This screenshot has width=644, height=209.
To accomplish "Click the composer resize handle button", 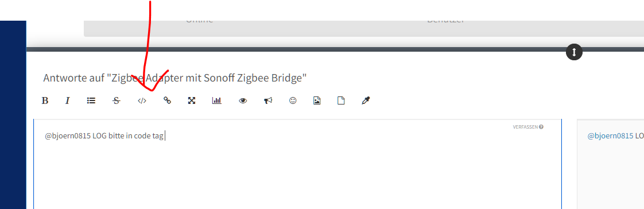I will (x=574, y=52).
